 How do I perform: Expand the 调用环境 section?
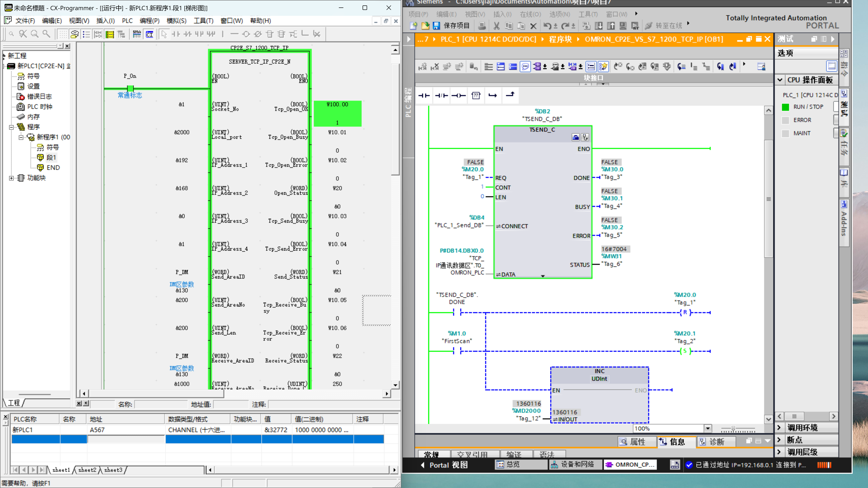point(779,427)
